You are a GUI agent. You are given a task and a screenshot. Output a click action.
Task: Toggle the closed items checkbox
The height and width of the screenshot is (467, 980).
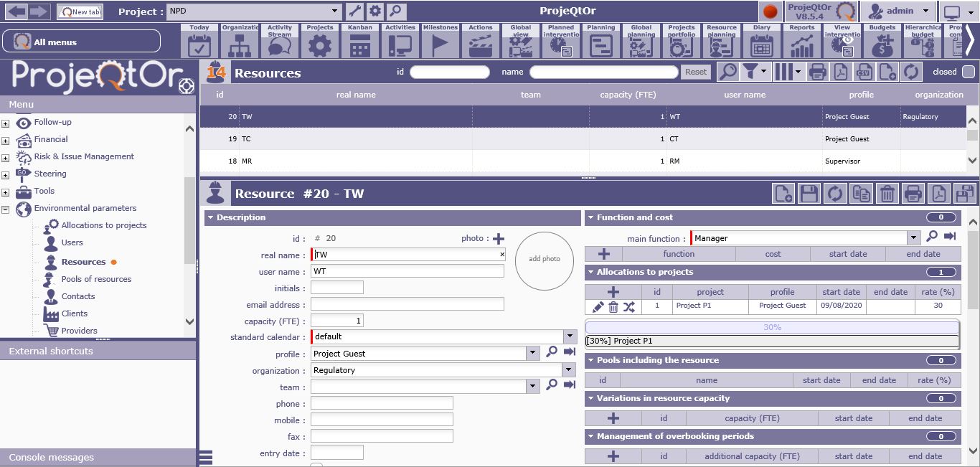coord(968,72)
